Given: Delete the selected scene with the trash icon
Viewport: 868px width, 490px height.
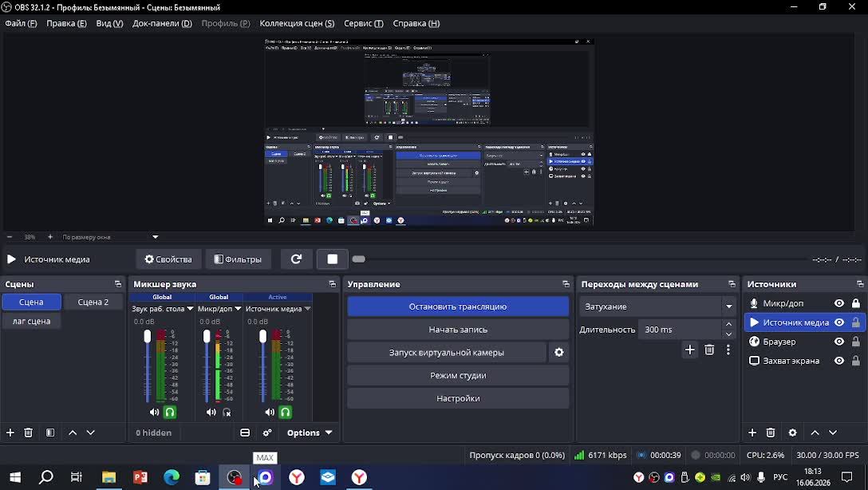Looking at the screenshot, I should (x=28, y=433).
